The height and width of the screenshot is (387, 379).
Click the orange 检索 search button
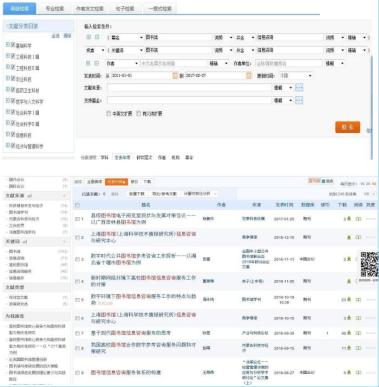[347, 127]
